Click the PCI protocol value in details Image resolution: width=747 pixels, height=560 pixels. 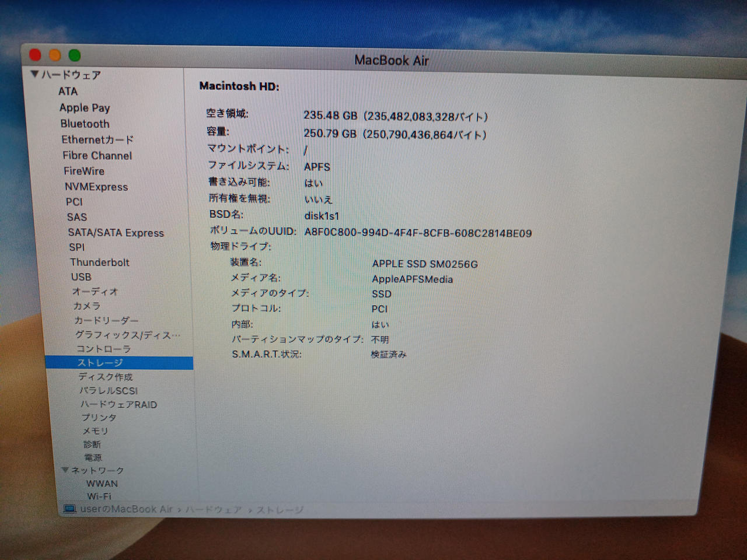click(x=379, y=309)
